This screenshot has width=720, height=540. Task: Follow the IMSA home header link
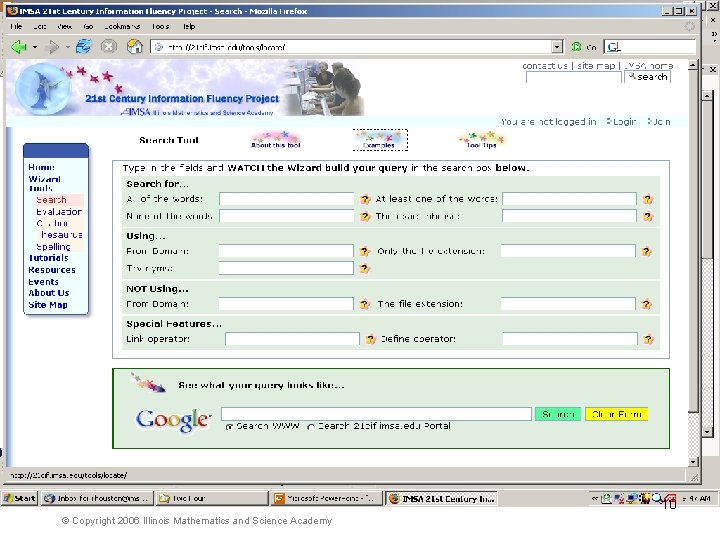[x=648, y=66]
